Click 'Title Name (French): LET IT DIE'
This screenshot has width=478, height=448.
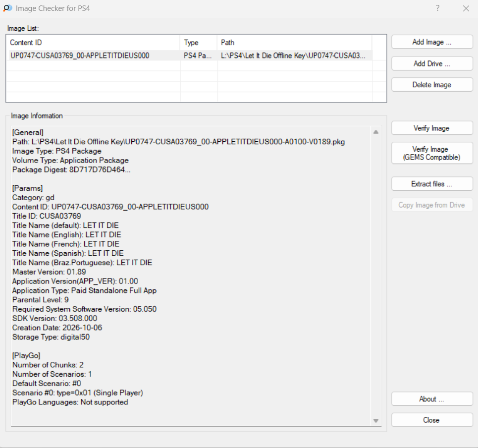[x=66, y=244]
